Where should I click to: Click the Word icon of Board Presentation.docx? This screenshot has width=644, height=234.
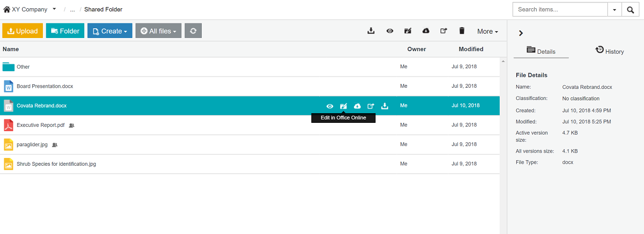[8, 86]
